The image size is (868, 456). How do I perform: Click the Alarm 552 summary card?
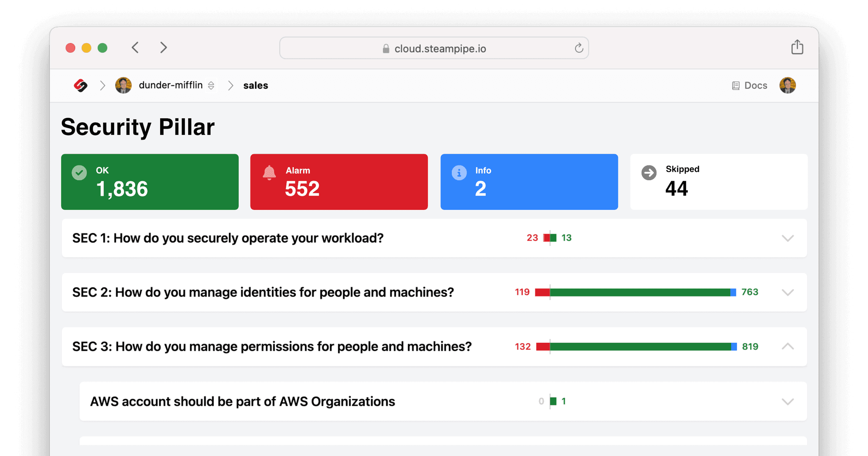tap(339, 182)
